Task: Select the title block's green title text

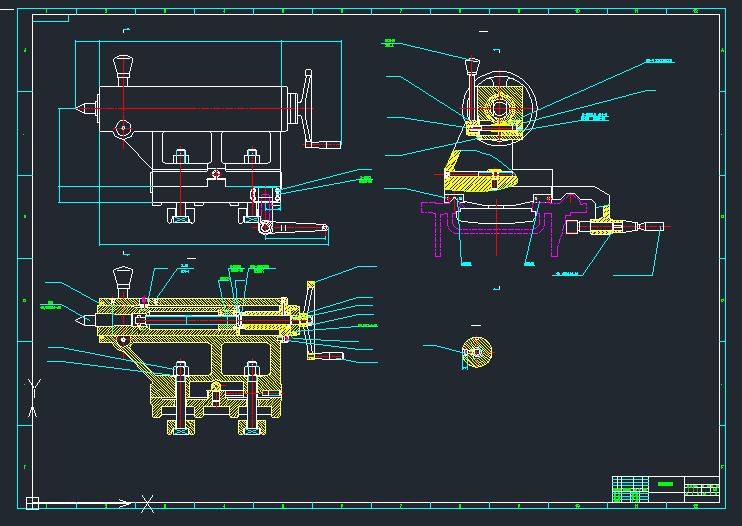Action: (665, 484)
